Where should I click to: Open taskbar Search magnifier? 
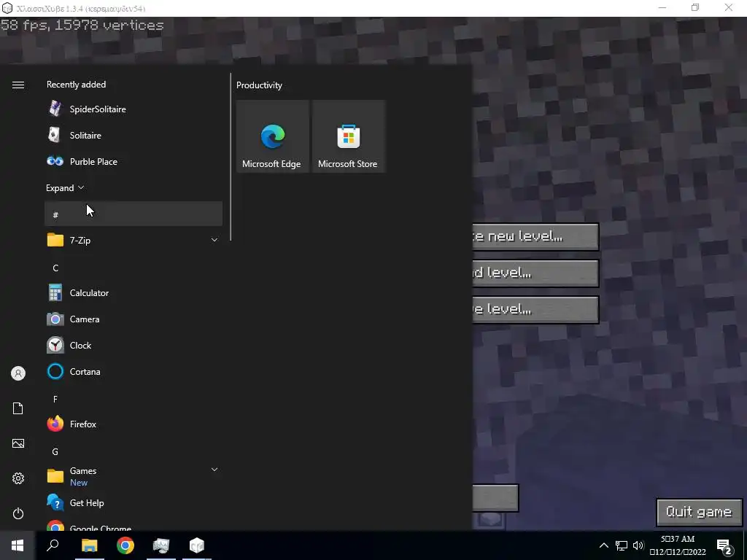coord(53,545)
